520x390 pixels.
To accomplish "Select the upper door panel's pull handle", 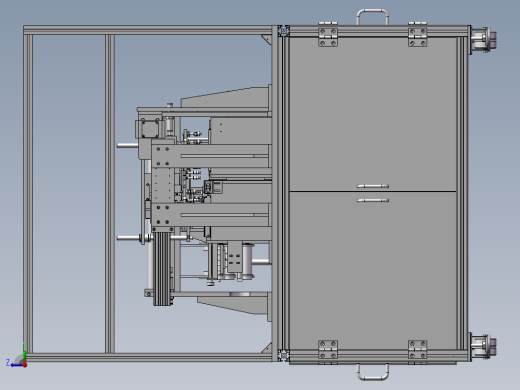I will 372,186.
